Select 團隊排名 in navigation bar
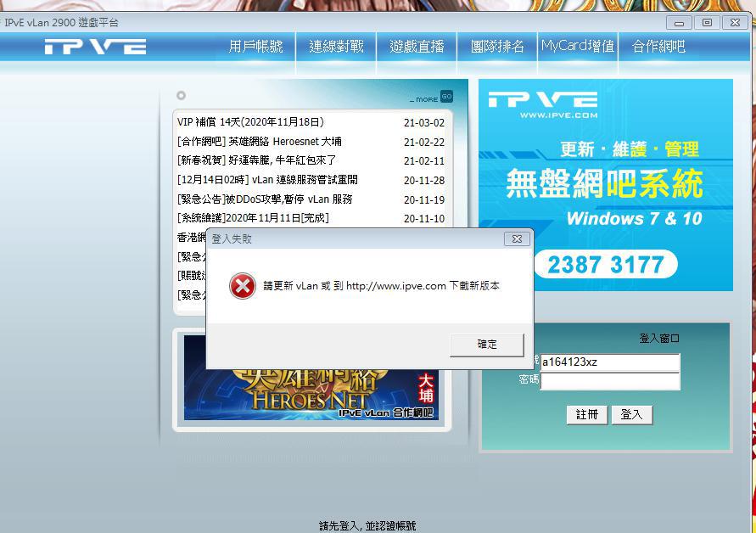 point(497,47)
